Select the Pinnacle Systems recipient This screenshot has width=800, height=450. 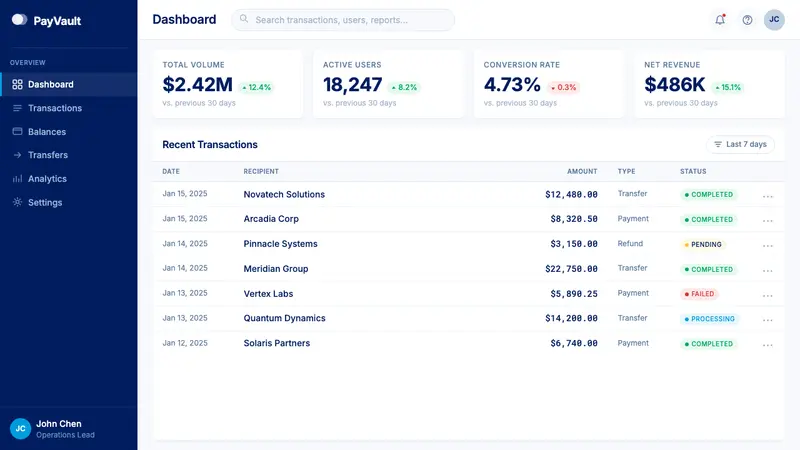tap(280, 244)
